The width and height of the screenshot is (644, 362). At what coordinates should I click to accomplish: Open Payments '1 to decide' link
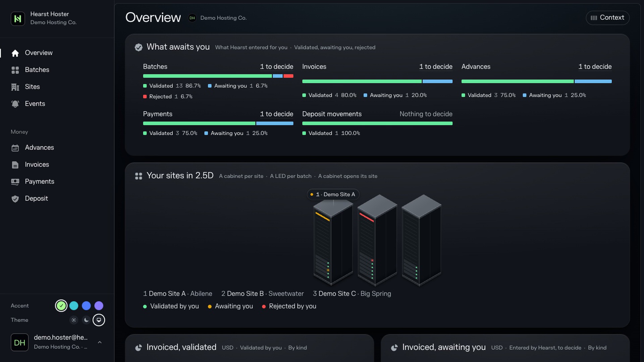coord(276,114)
